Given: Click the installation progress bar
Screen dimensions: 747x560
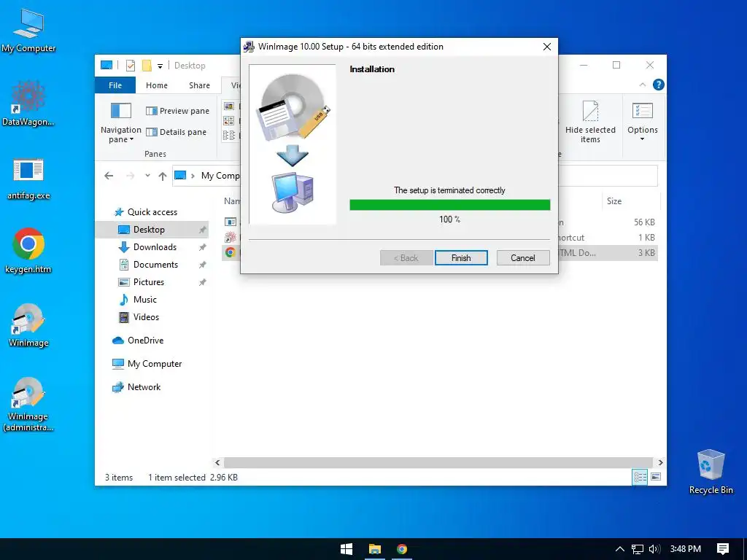Looking at the screenshot, I should 449,205.
